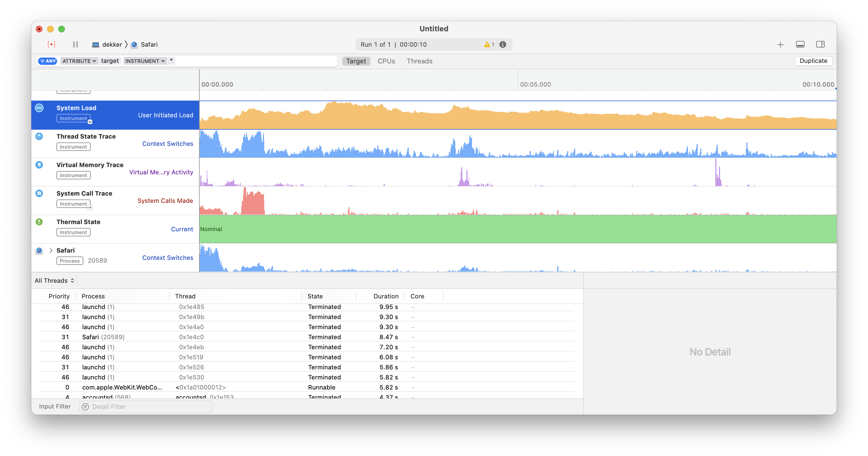Click the 00:05.000 timeline ruler mark
The image size is (868, 456).
click(x=535, y=85)
